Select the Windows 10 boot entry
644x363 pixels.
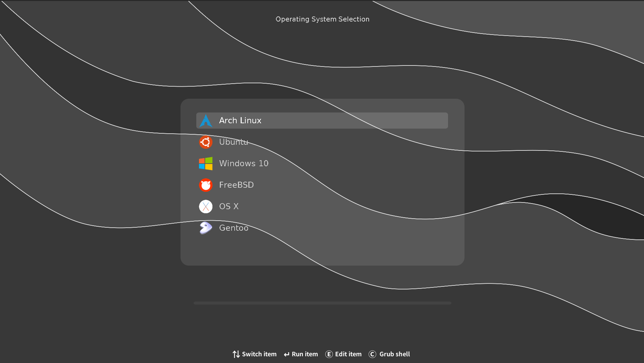[244, 164]
